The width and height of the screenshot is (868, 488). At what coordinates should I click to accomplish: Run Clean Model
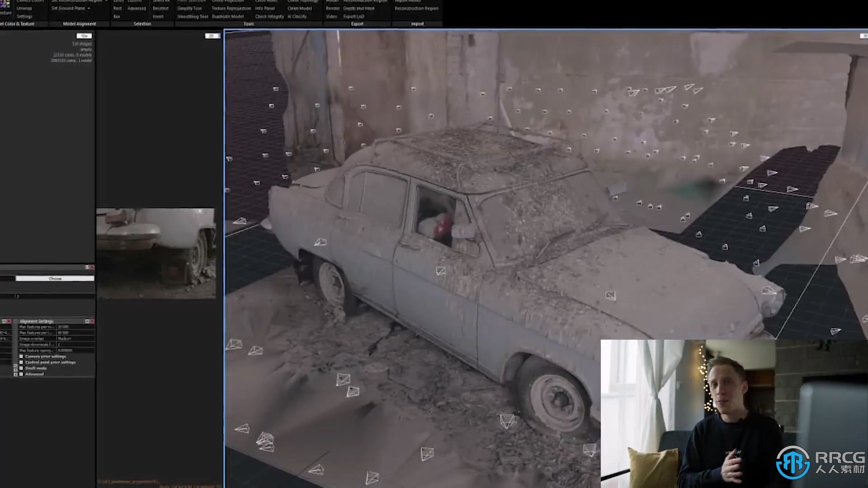[300, 9]
